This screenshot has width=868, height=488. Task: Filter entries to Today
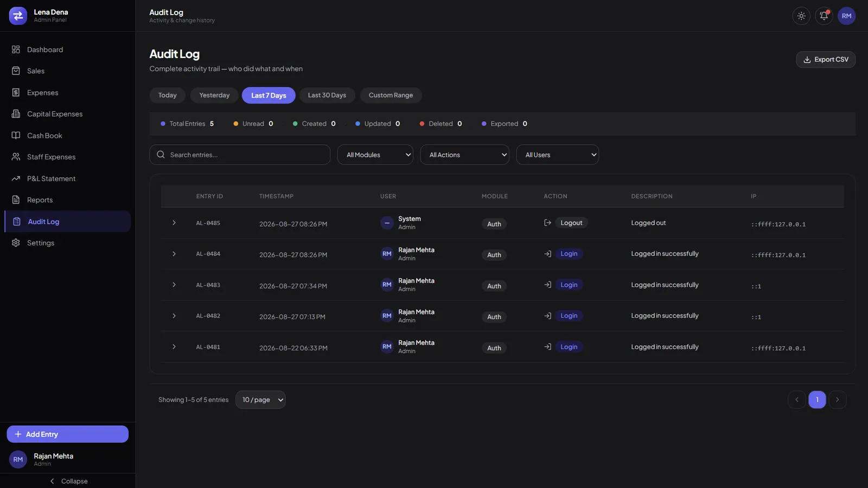pyautogui.click(x=168, y=95)
